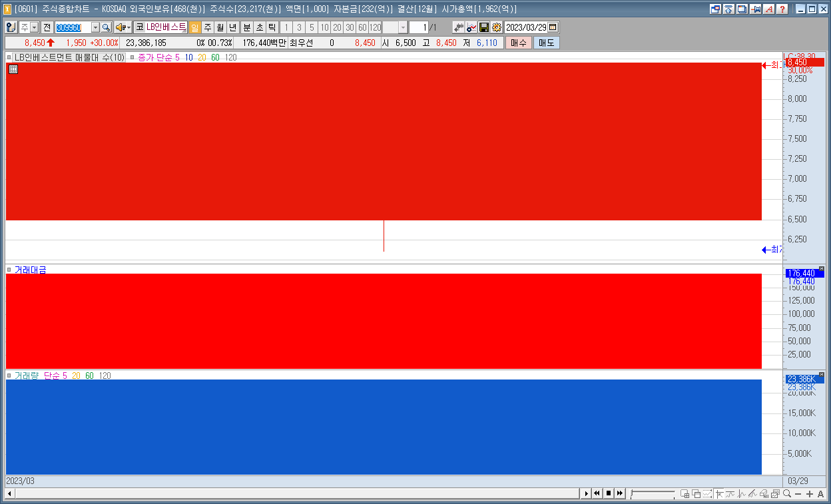Click the horizontal scrollbar left arrow
The width and height of the screenshot is (831, 504).
[9, 493]
